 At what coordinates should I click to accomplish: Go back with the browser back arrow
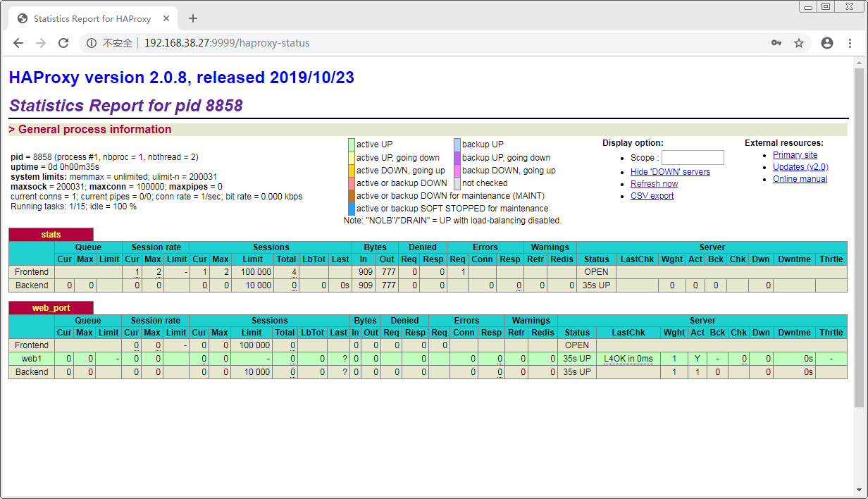tap(18, 43)
